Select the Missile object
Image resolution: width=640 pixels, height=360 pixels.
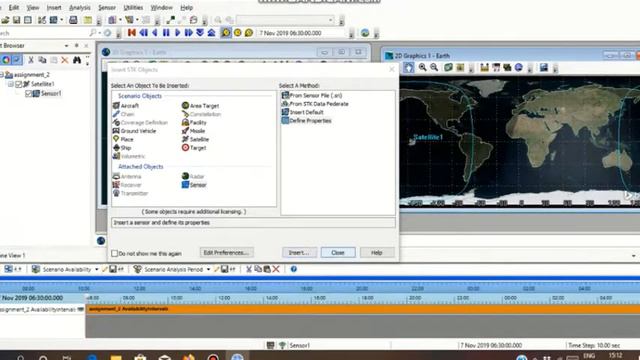(x=193, y=131)
